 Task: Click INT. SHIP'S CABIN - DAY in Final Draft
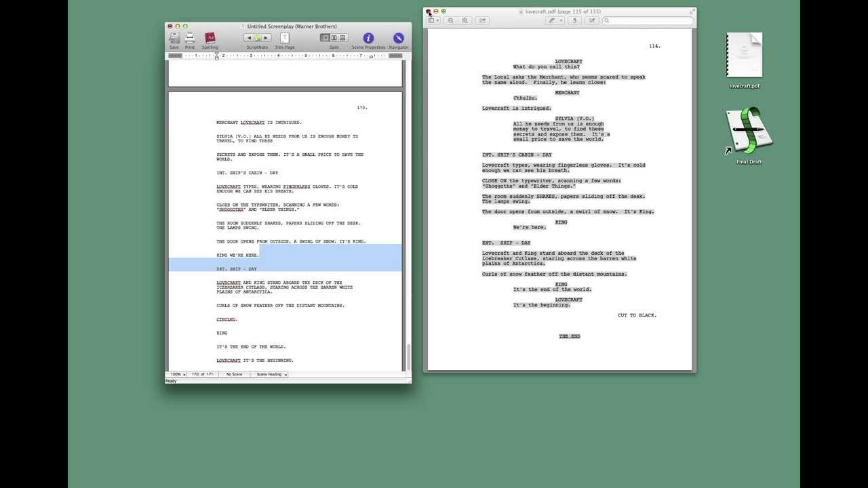247,173
